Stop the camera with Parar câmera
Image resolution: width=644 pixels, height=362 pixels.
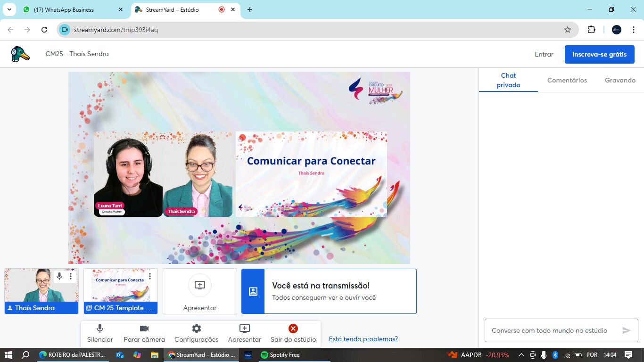[144, 333]
